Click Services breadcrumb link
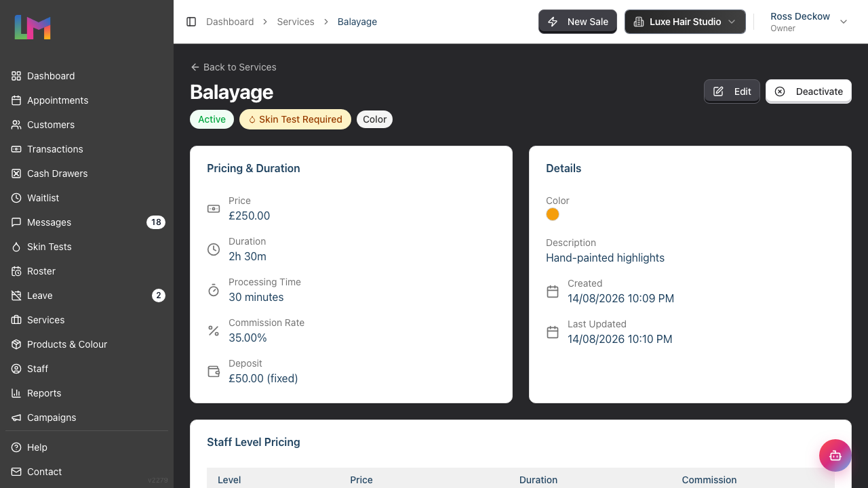 click(296, 22)
